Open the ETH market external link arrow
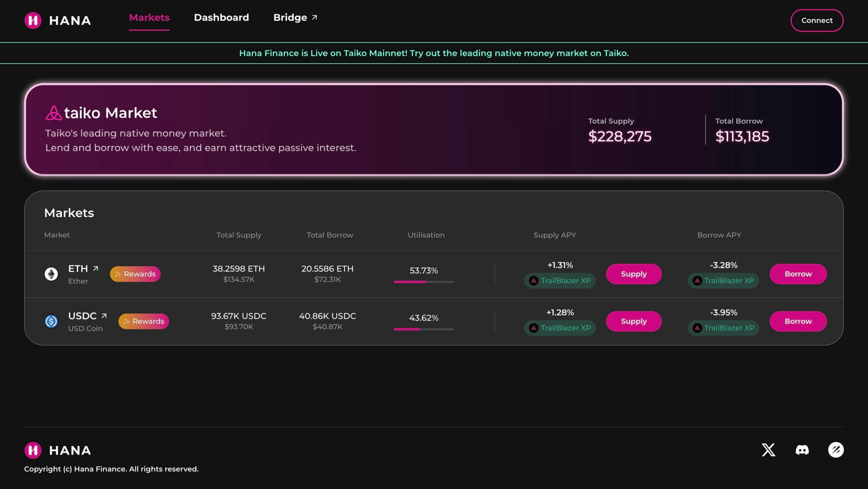The image size is (868, 489). [95, 268]
